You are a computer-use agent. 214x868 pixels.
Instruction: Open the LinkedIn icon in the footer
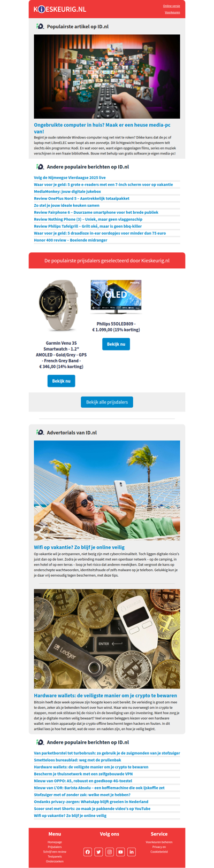132,851
